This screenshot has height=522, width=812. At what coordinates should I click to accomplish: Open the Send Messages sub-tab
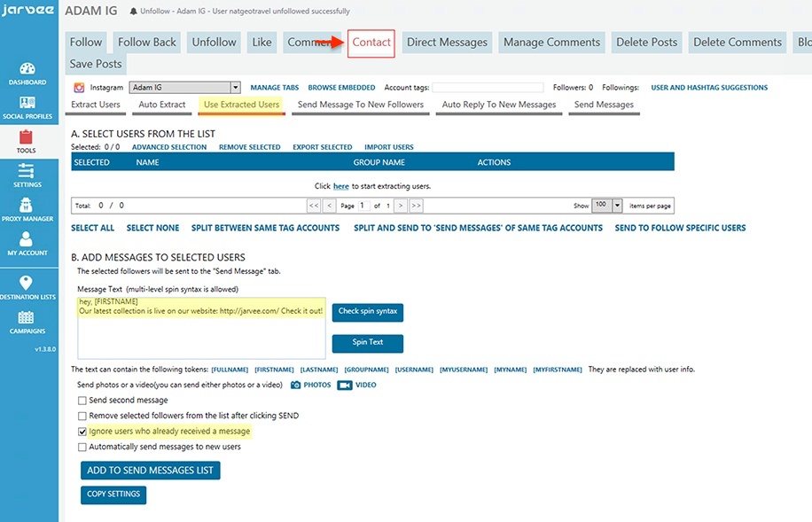[x=604, y=105]
